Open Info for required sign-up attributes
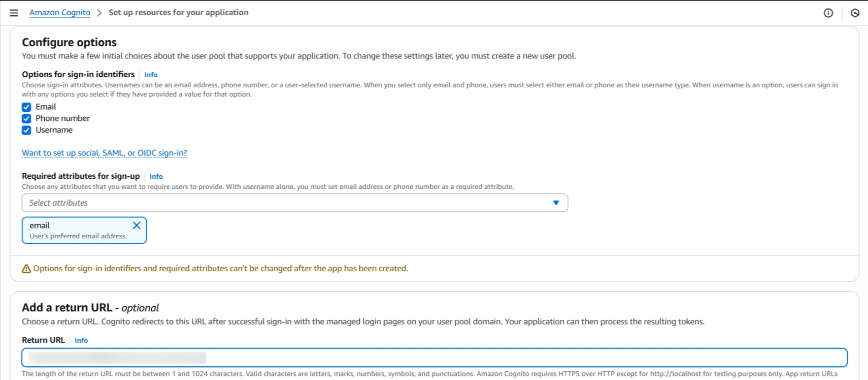Viewport: 868px width, 380px height. click(156, 176)
